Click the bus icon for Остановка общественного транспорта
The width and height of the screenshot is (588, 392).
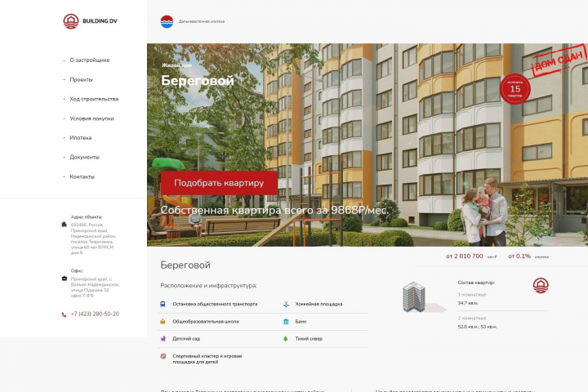[163, 305]
